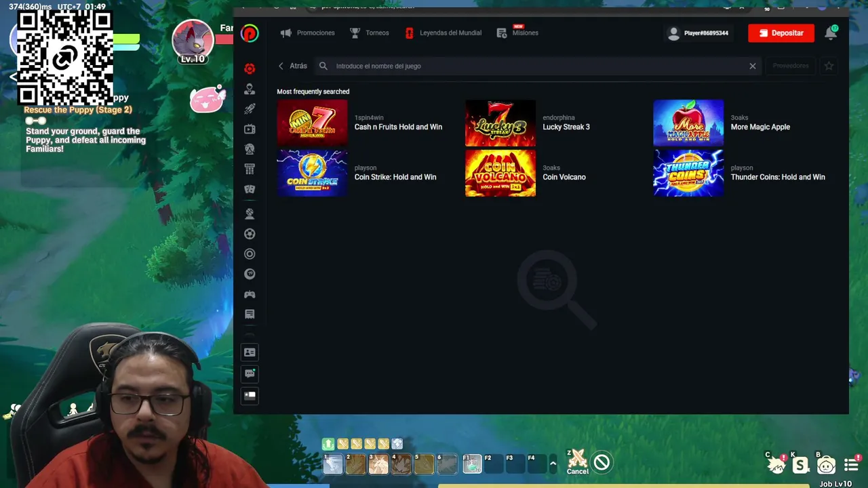Click the red Depositar button
This screenshot has height=488, width=868.
coord(781,33)
